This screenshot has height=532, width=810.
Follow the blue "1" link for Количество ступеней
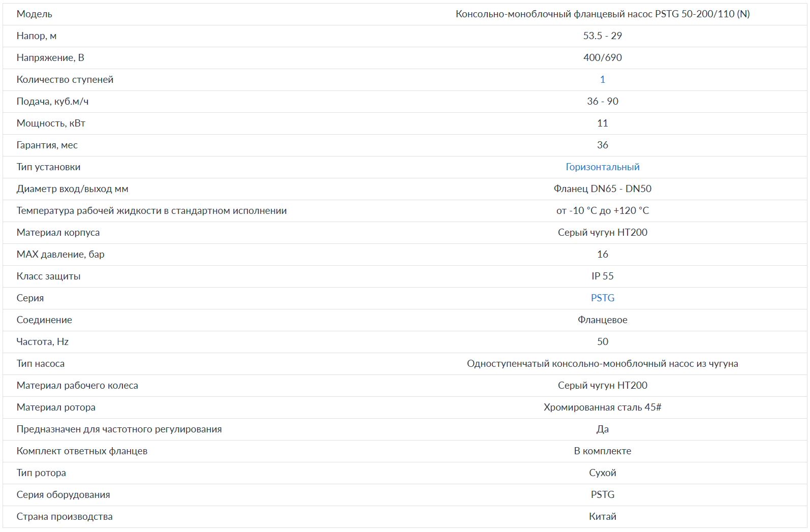pyautogui.click(x=602, y=80)
